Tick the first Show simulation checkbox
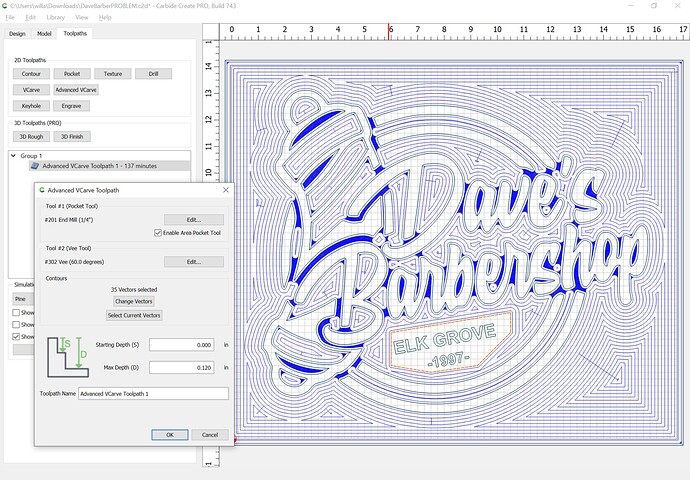The image size is (690, 480). coord(16,313)
